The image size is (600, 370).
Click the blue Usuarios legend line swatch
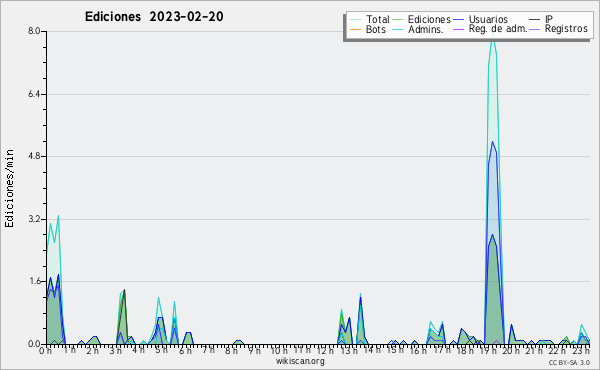coord(458,20)
